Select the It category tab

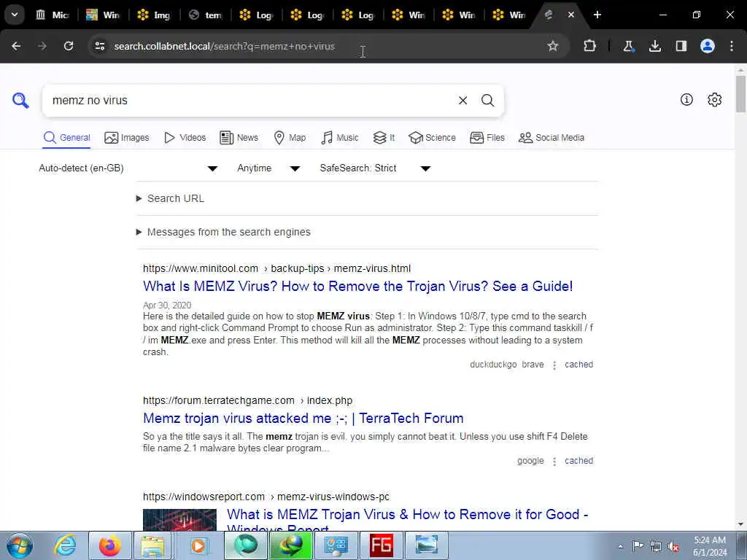[384, 138]
